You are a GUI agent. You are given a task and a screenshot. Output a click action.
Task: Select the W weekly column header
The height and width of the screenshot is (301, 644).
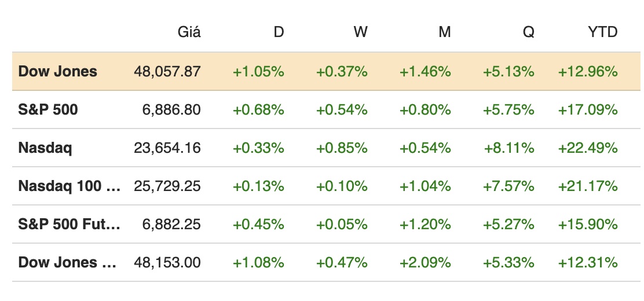click(360, 32)
